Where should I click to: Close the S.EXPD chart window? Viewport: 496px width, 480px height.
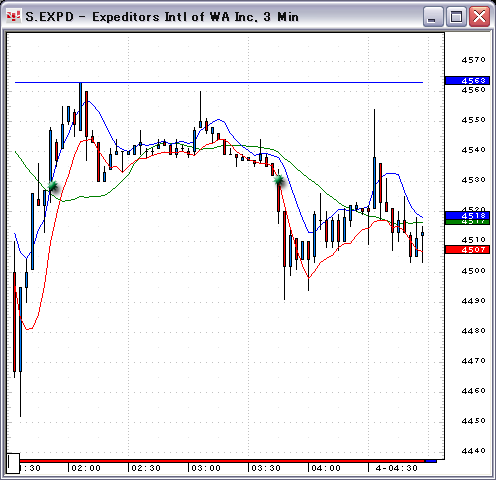point(479,16)
